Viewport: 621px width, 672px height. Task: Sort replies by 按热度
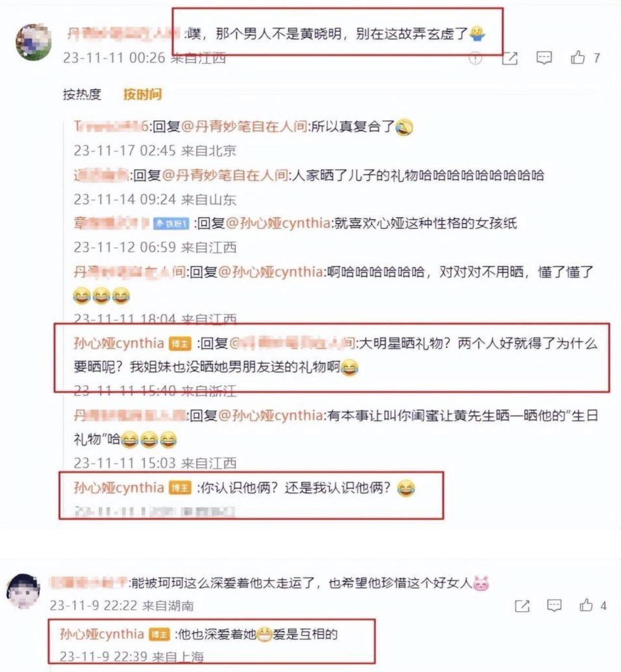tap(82, 94)
